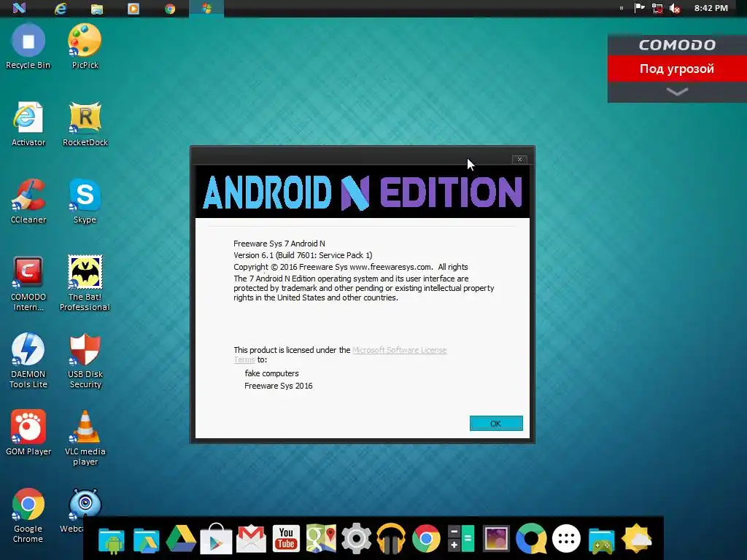Open the Activator desktop shortcut
Image resolution: width=747 pixels, height=560 pixels.
pos(28,124)
